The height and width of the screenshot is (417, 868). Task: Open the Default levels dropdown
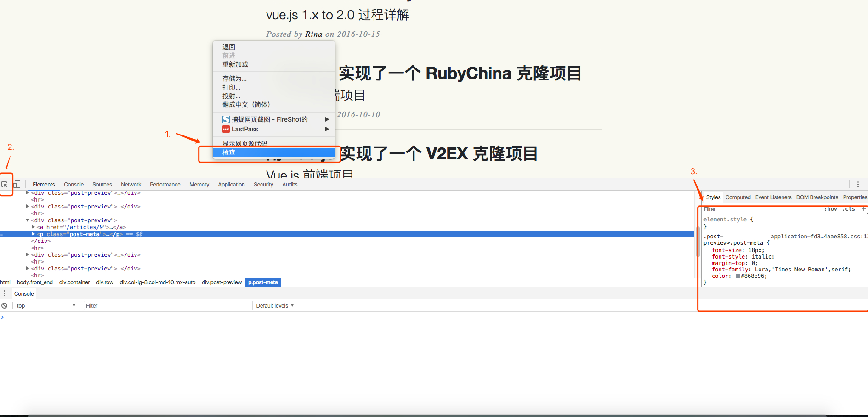(275, 305)
